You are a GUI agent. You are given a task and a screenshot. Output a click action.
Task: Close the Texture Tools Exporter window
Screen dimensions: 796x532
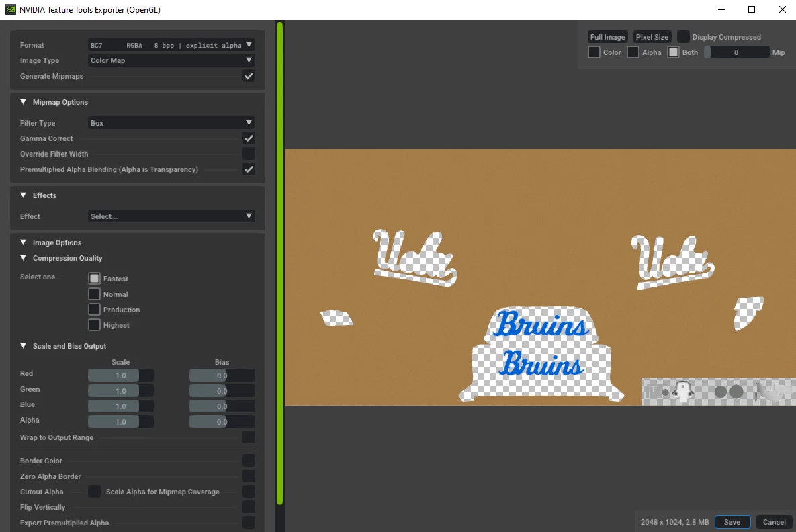(x=783, y=9)
